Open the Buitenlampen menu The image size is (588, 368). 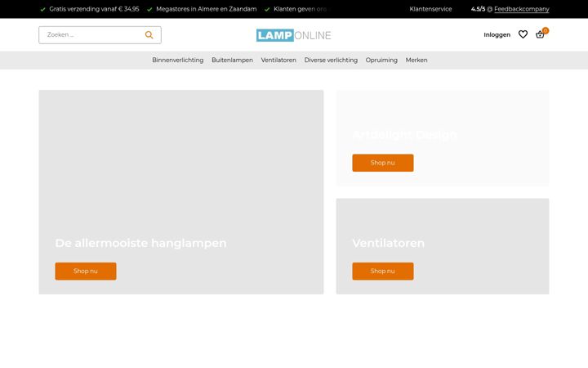pyautogui.click(x=232, y=60)
